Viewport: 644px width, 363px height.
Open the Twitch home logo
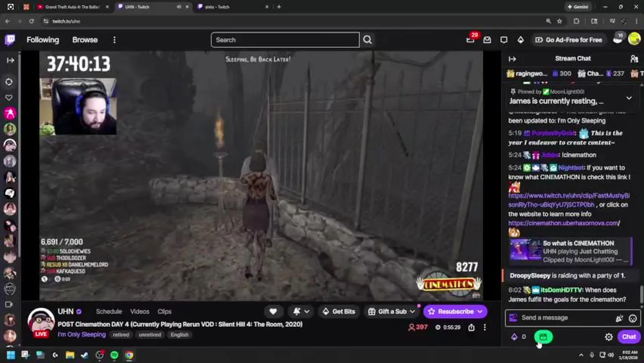coord(10,40)
